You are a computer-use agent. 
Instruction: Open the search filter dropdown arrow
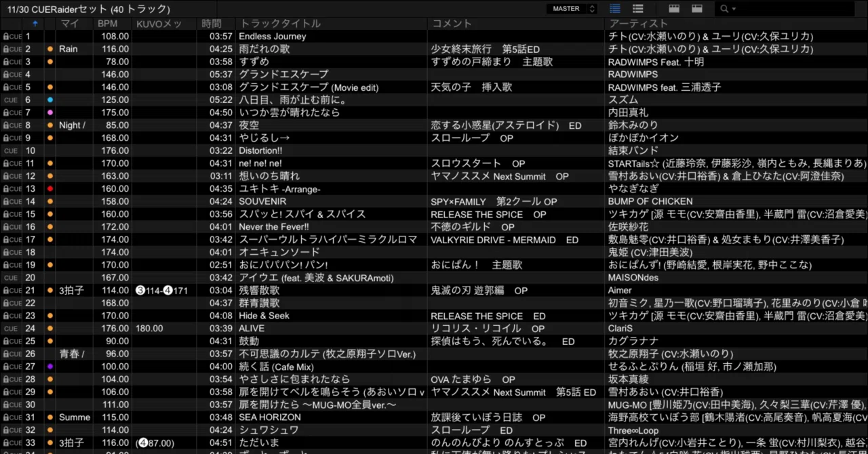click(x=733, y=9)
